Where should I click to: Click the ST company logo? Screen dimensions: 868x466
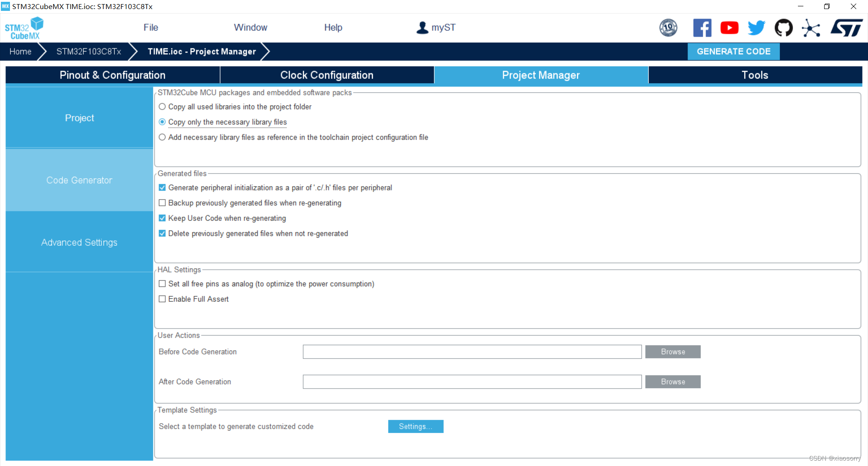846,28
